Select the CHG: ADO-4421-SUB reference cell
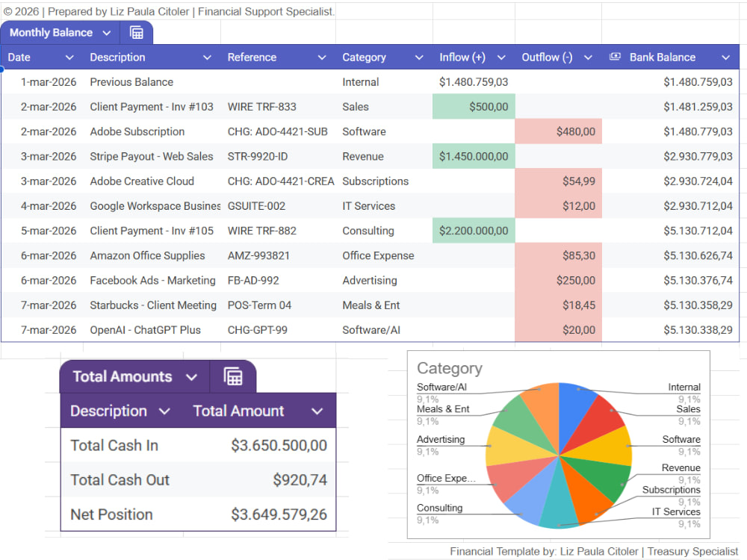Viewport: 747px width, 560px height. pos(278,131)
